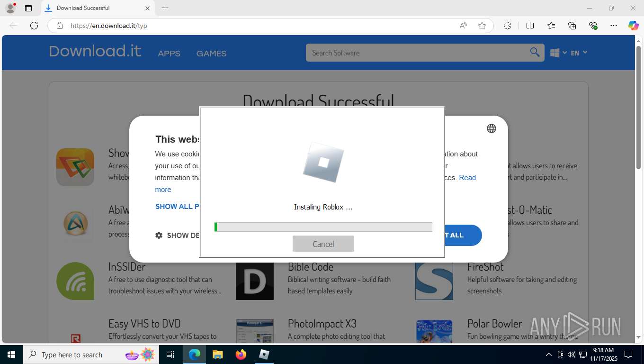Click the Bible Code D thumbnail

255,282
